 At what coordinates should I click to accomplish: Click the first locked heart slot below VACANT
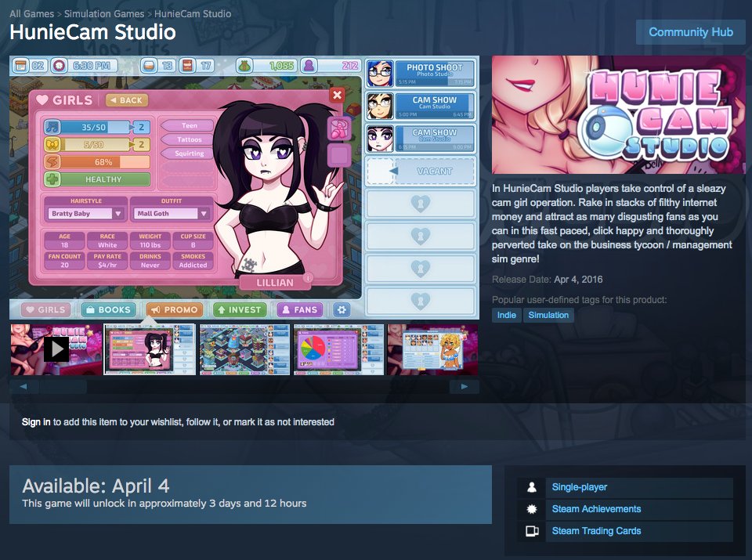(421, 204)
